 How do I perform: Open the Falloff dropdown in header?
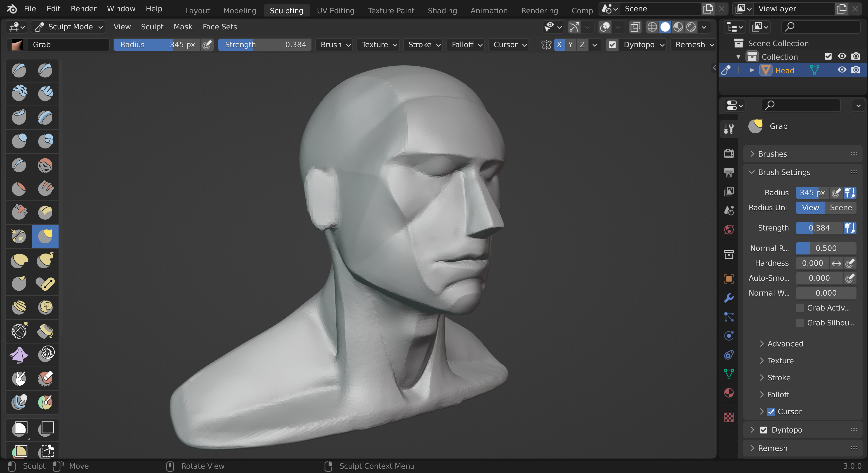point(465,45)
